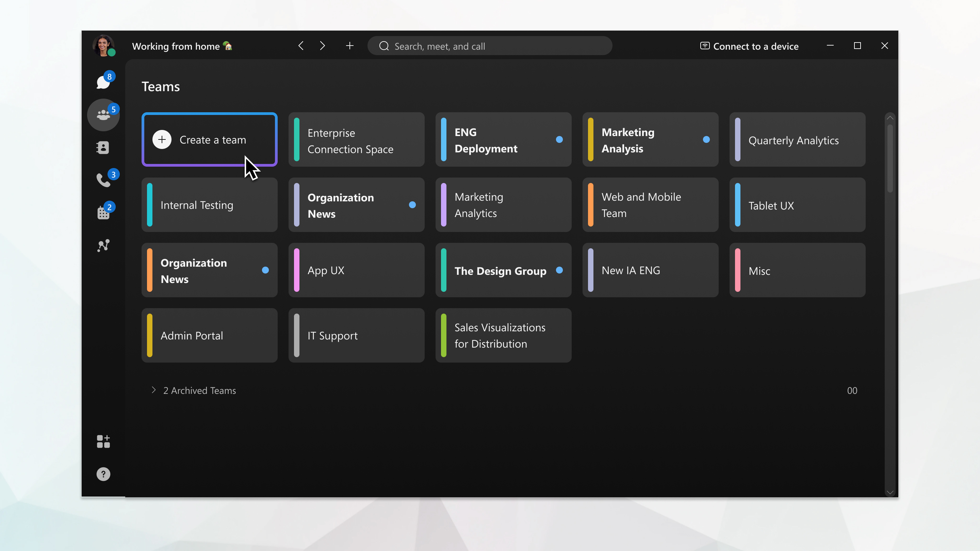Click the scrollbar up arrow
Screen dimensions: 980x551
pos(890,118)
